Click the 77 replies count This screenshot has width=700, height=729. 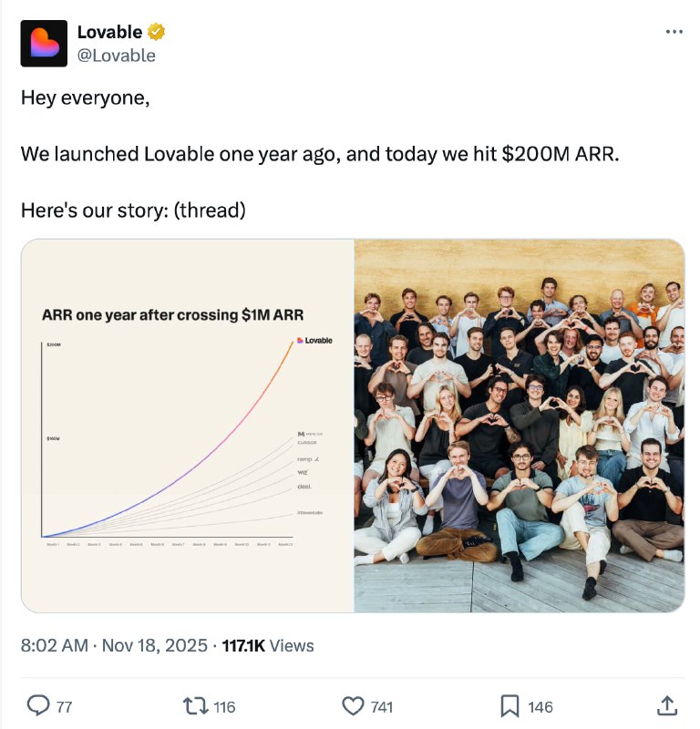click(x=64, y=707)
